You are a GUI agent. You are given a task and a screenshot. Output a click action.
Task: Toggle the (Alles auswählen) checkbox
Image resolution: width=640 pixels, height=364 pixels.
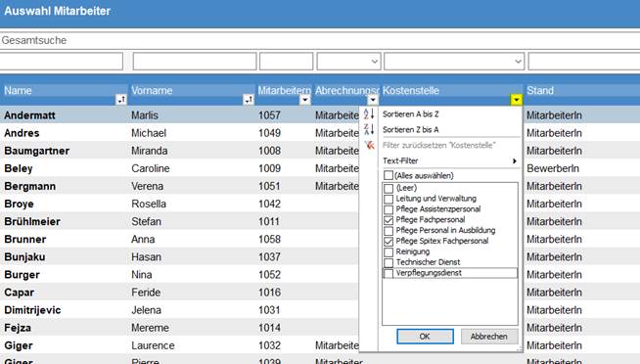coord(389,175)
